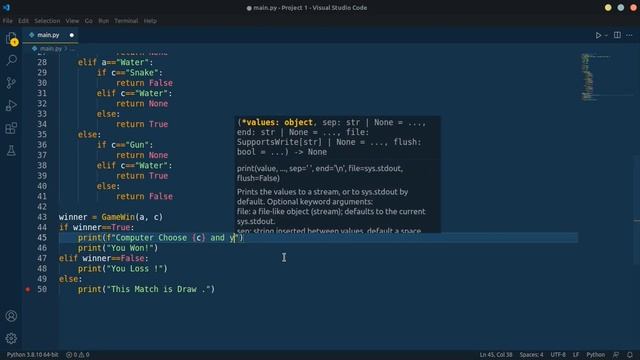640x360 pixels.
Task: Click the 'print("You Won!")' line
Action: (x=118, y=248)
